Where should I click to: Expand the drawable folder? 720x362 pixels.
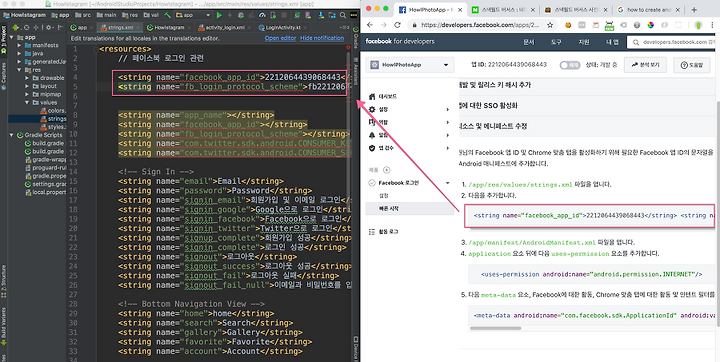click(28, 78)
